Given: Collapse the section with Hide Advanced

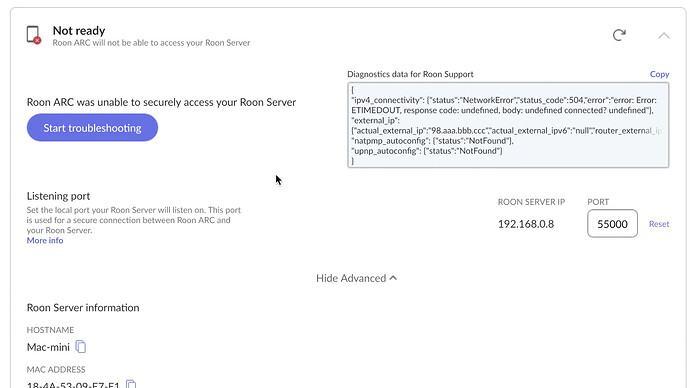Looking at the screenshot, I should pyautogui.click(x=356, y=278).
